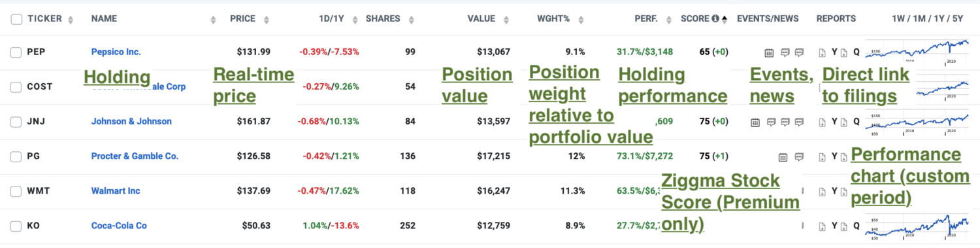Open the yearly report file icon for PEP
This screenshot has width=980, height=248.
tap(822, 52)
